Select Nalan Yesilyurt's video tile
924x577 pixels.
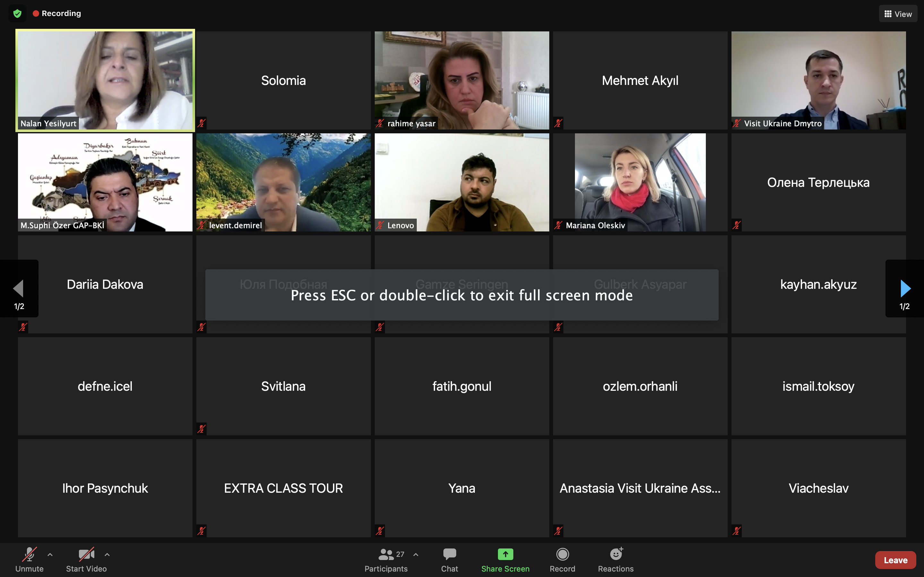[x=105, y=80]
